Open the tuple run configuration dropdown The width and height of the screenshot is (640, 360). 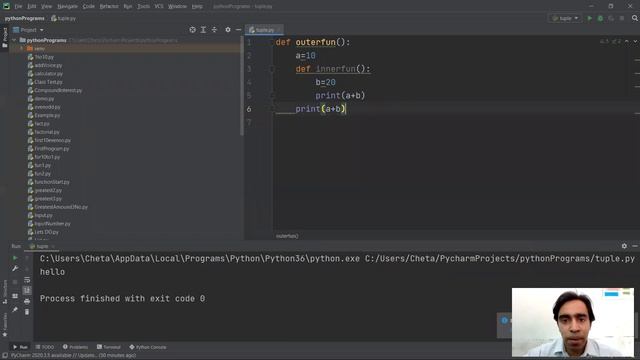click(x=565, y=18)
